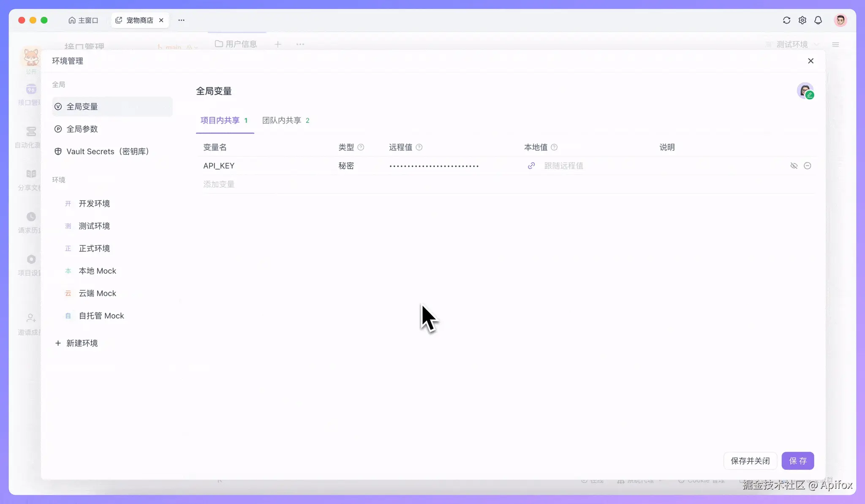Toggle visibility of API_KEY secret value
The height and width of the screenshot is (504, 865).
point(794,166)
